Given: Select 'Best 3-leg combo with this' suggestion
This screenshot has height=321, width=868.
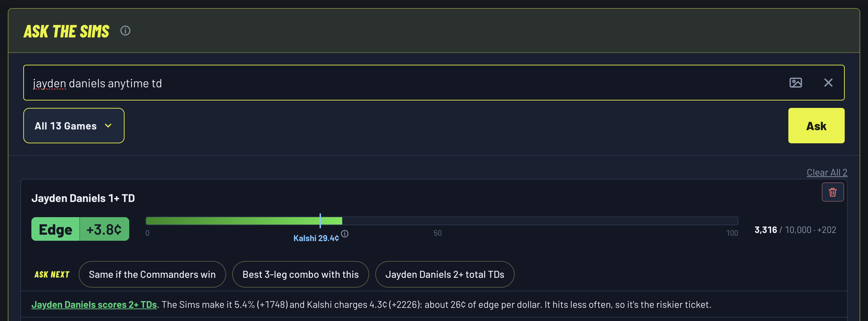Looking at the screenshot, I should [x=300, y=274].
